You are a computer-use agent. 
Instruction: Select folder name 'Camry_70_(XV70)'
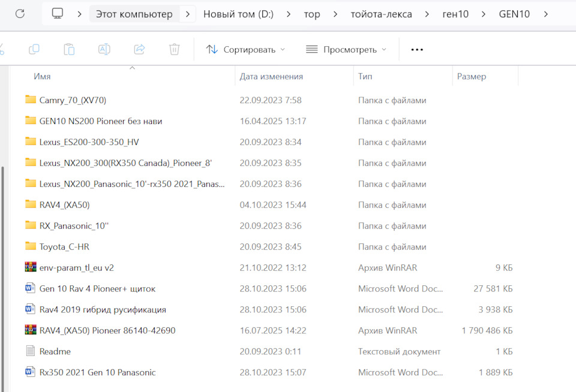(x=73, y=100)
